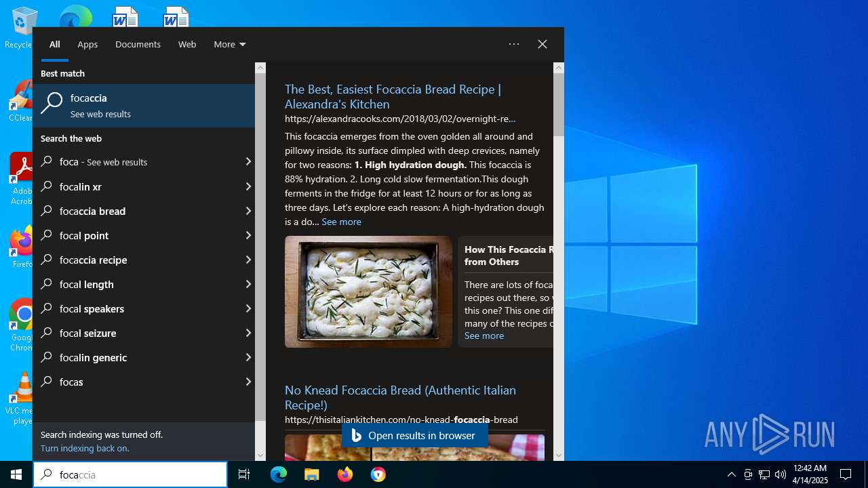
Task: Open the Adobe Acrobat desktop shortcut
Action: click(x=21, y=178)
